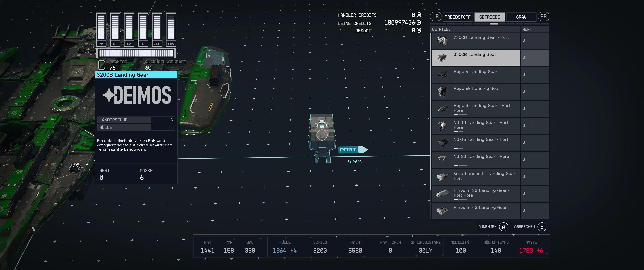Click the Max. Crew stat value 8

pyautogui.click(x=390, y=250)
